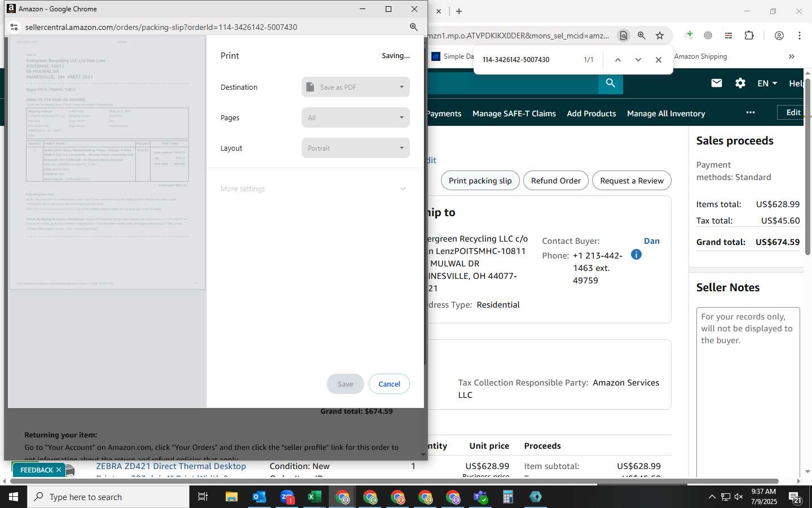The width and height of the screenshot is (812, 508).
Task: Open Outlook from the taskbar
Action: (x=259, y=497)
